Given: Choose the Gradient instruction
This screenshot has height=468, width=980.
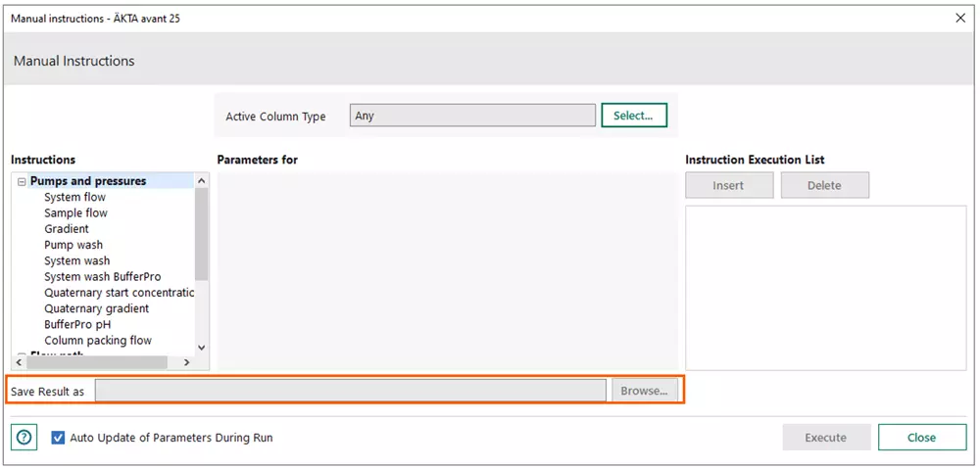Looking at the screenshot, I should 67,229.
